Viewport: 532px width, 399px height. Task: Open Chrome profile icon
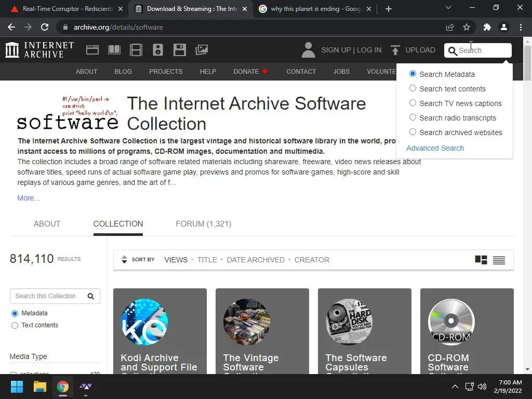(504, 27)
